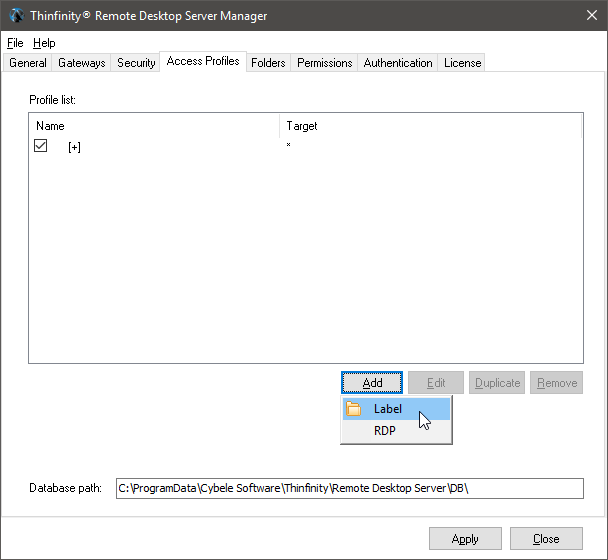Click the Target column header

[430, 126]
